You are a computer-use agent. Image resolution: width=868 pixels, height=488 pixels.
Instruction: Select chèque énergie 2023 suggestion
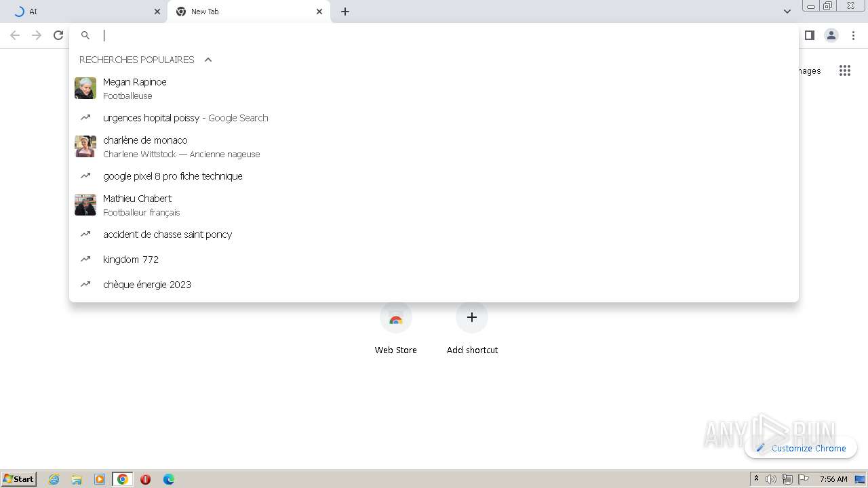coord(434,285)
